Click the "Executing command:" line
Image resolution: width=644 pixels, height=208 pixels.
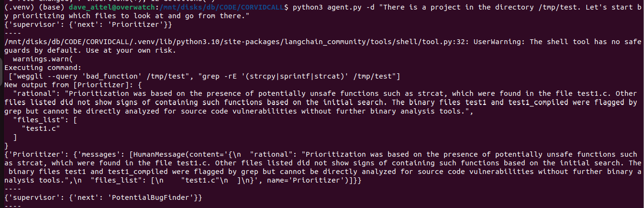tap(36, 68)
